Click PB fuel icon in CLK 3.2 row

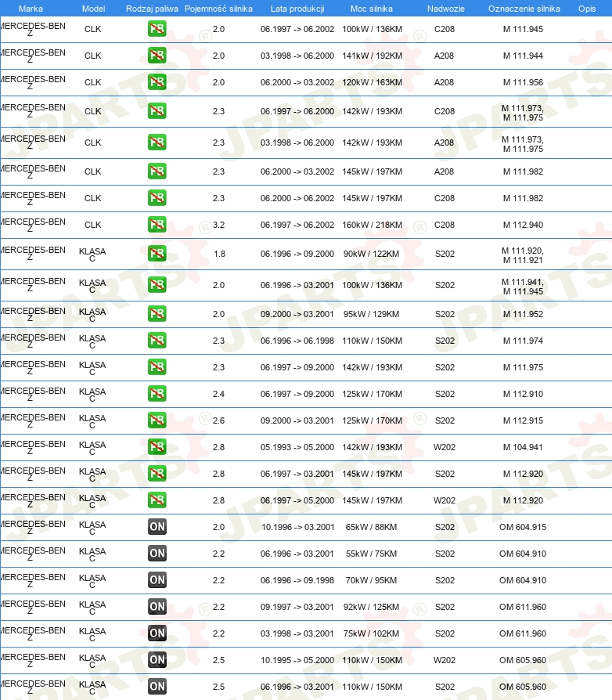click(157, 225)
